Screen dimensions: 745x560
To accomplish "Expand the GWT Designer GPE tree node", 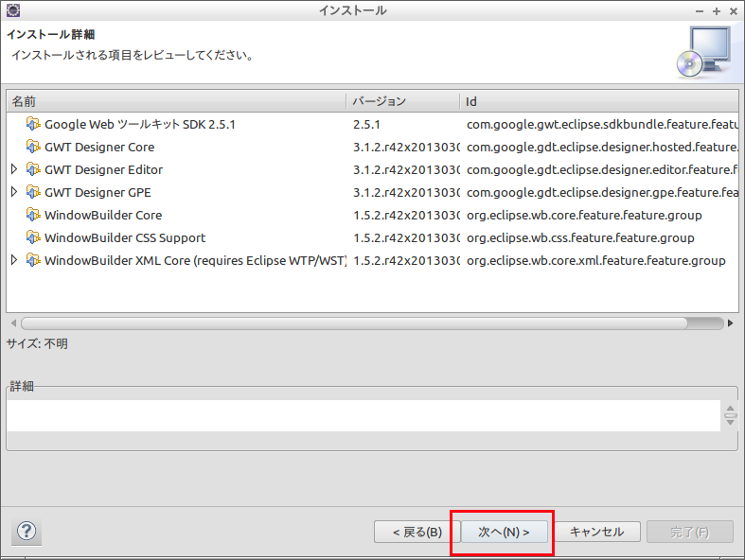I will pos(14,192).
